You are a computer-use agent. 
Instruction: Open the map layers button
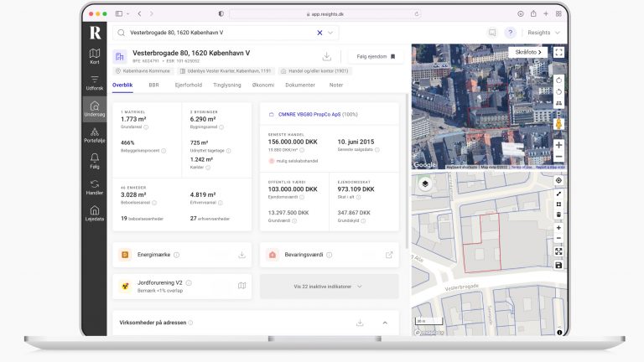coord(424,184)
